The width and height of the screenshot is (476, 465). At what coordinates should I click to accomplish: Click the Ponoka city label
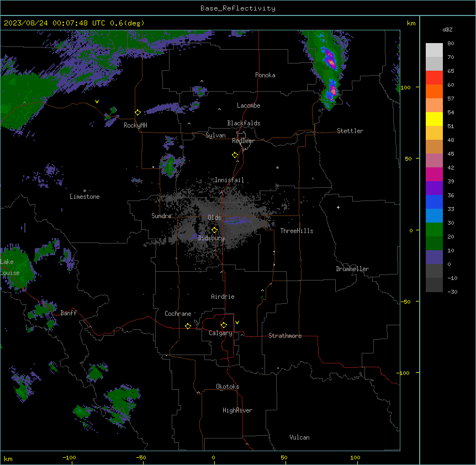[265, 75]
